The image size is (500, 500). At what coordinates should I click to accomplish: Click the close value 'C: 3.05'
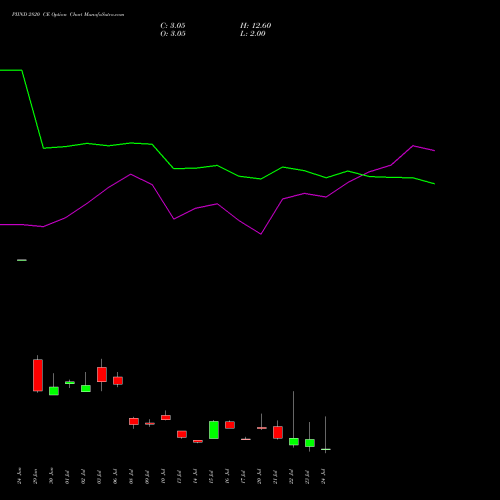point(173,26)
